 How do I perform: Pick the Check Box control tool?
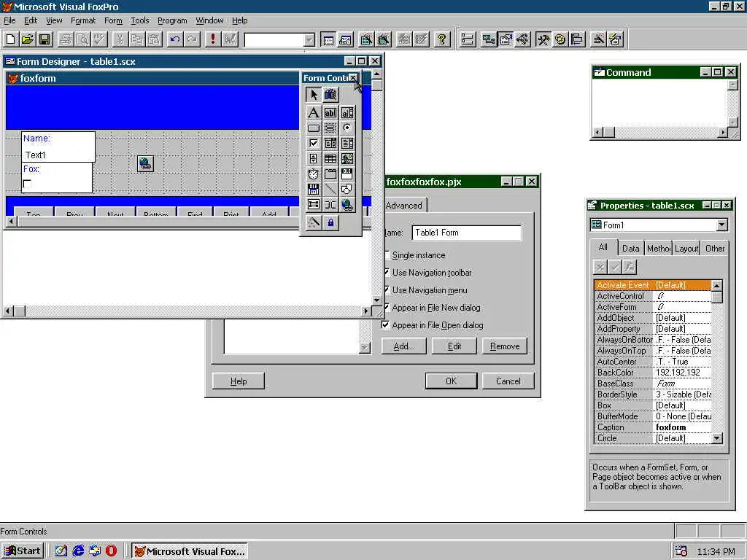click(x=313, y=144)
